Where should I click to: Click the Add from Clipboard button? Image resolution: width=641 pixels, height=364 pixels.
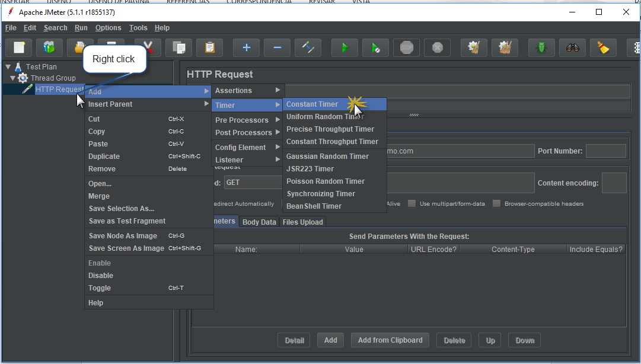pyautogui.click(x=390, y=340)
